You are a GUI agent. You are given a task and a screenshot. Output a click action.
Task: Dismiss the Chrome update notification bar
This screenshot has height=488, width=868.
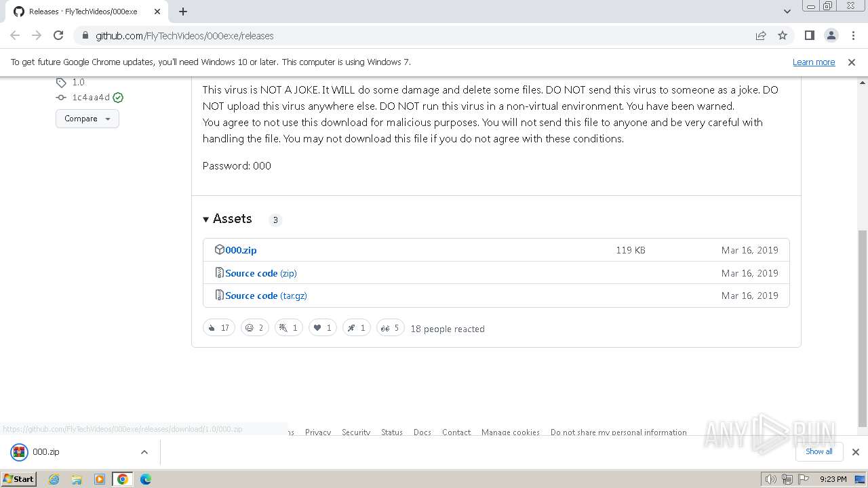pos(852,62)
